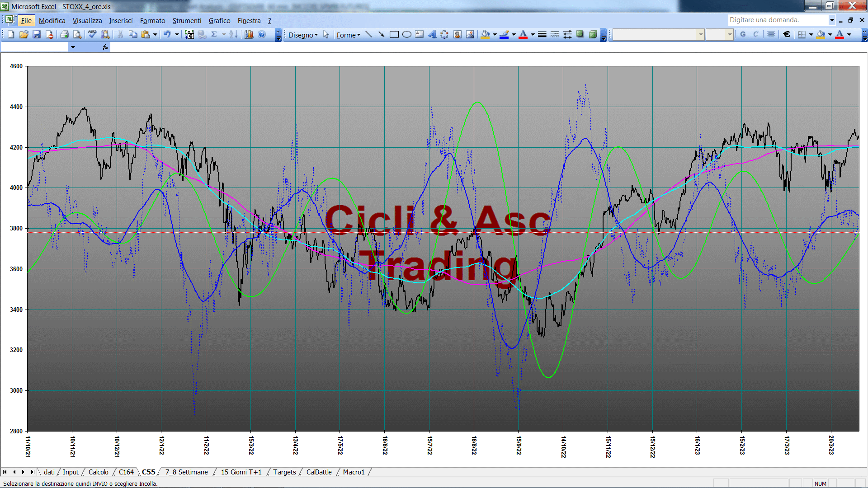Open the Paste options dropdown arrow
868x488 pixels.
point(155,34)
